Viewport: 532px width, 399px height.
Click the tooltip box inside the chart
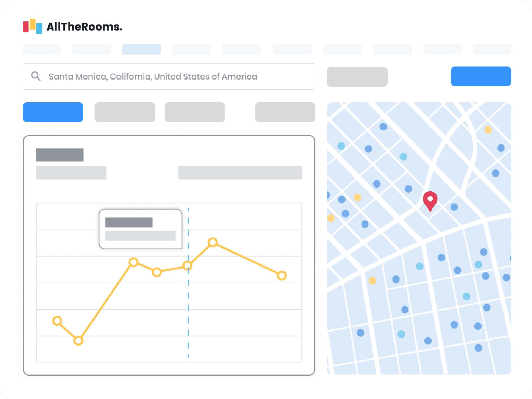(140, 229)
